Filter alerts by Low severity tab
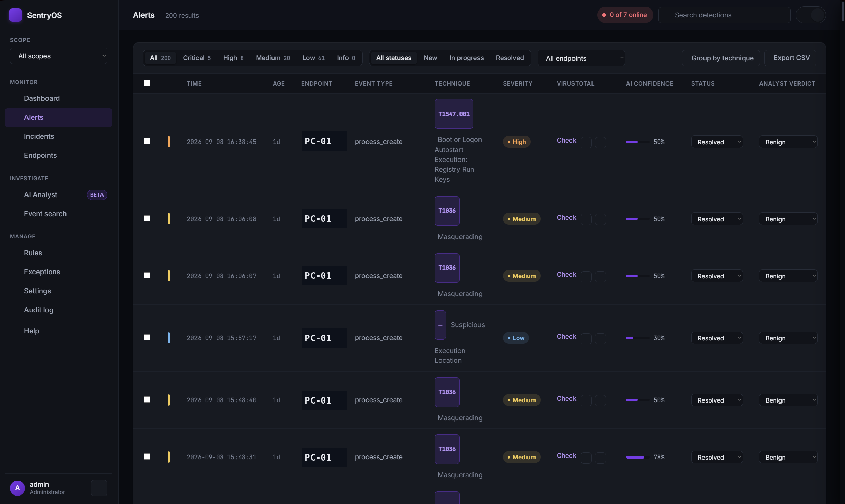Image resolution: width=845 pixels, height=504 pixels. [x=313, y=58]
